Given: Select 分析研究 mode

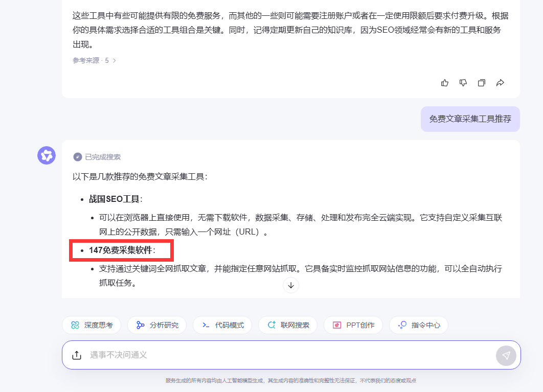Looking at the screenshot, I should pyautogui.click(x=157, y=325).
